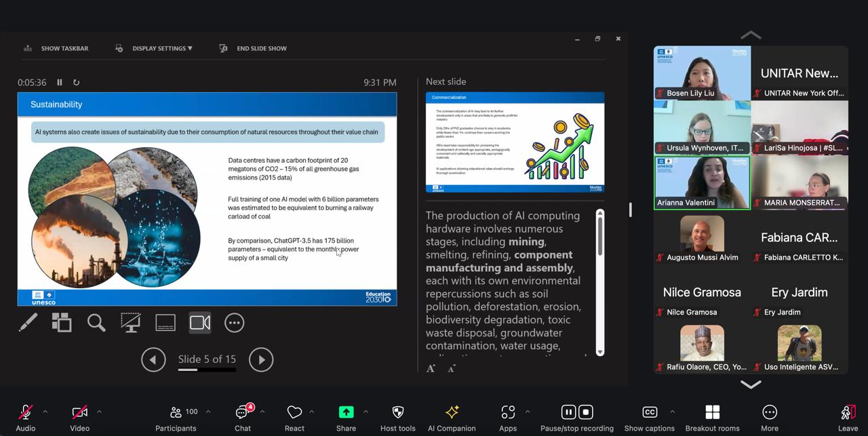Unmute microphone with Audio button
This screenshot has height=436, width=868.
pos(26,418)
